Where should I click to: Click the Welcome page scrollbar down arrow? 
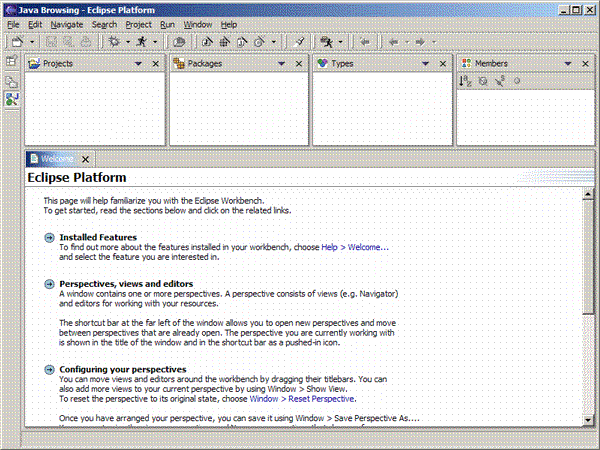click(588, 420)
